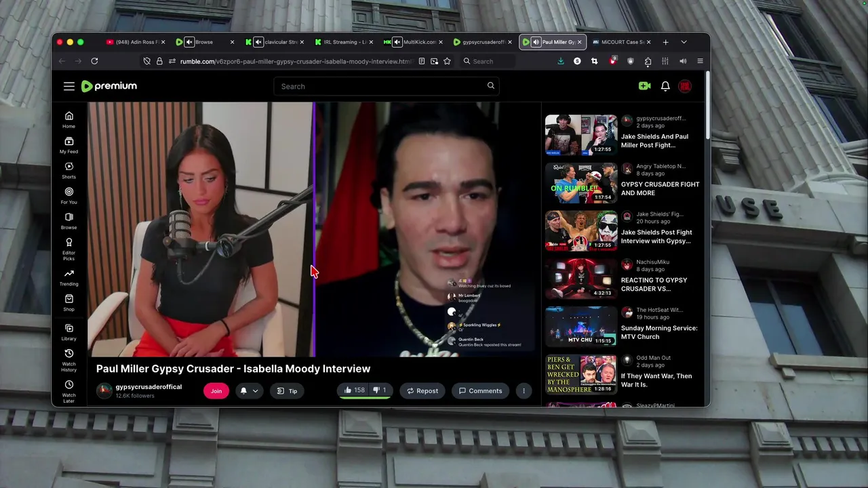Open Sunday Morning Service MTV Church thumbnail
868x488 pixels.
pos(581,326)
